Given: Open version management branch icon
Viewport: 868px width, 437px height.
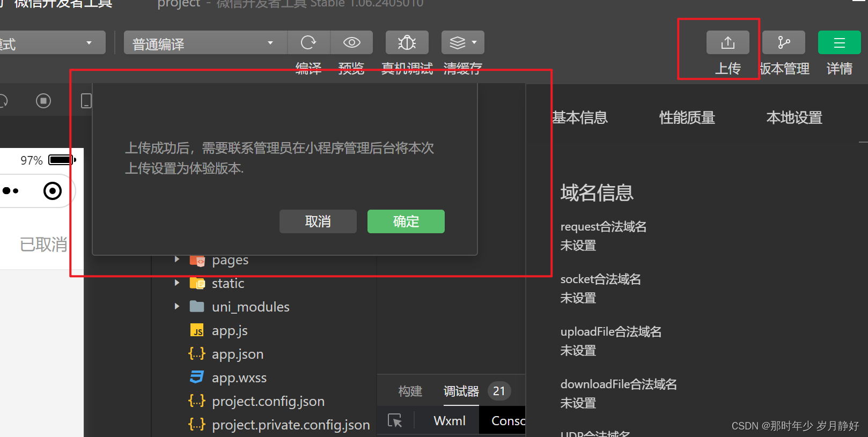Looking at the screenshot, I should [783, 42].
